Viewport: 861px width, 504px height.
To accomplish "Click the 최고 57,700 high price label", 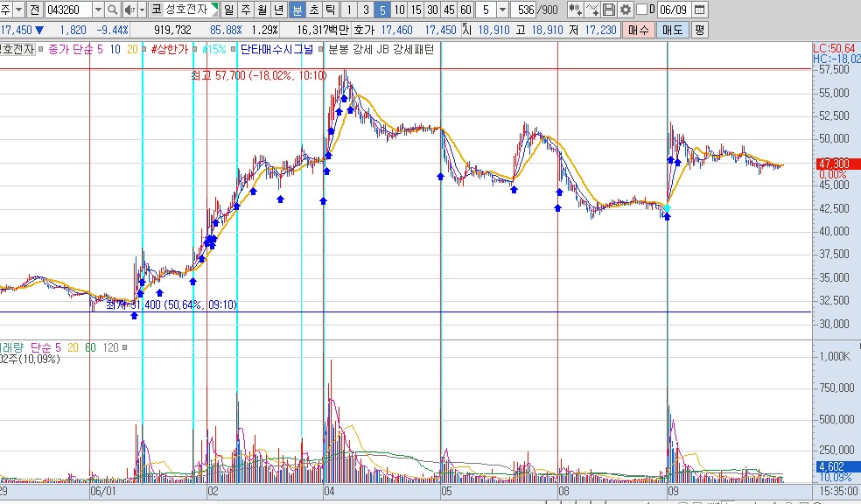I will point(259,75).
